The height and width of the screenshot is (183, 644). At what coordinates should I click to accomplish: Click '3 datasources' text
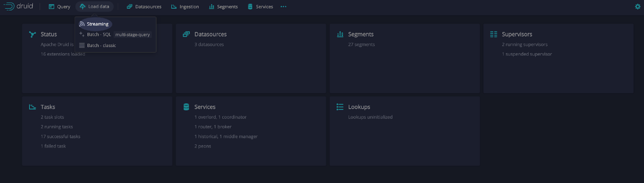209,44
